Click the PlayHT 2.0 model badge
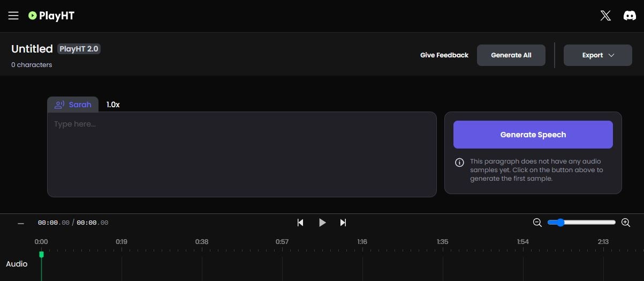The image size is (644, 281). (x=79, y=49)
